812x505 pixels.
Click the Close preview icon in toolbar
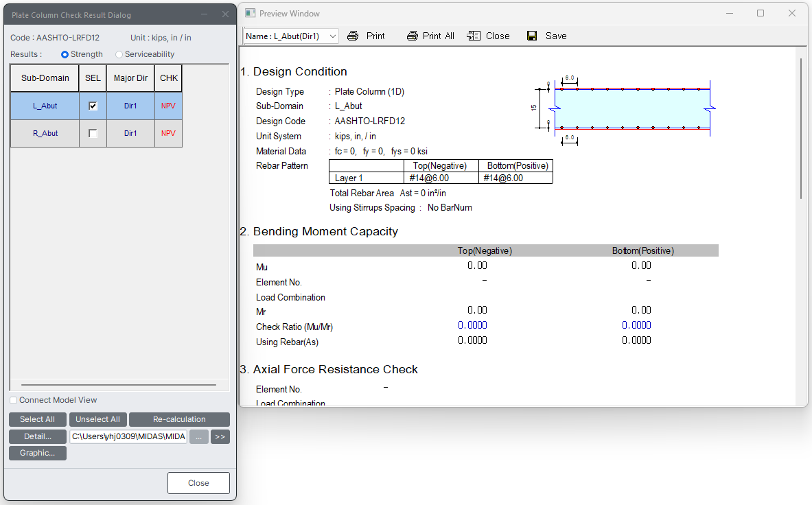point(474,36)
